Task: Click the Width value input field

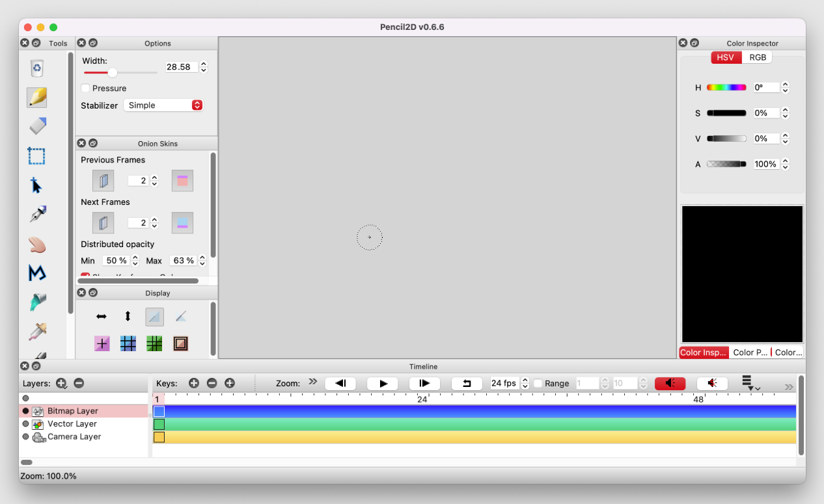Action: (x=181, y=67)
